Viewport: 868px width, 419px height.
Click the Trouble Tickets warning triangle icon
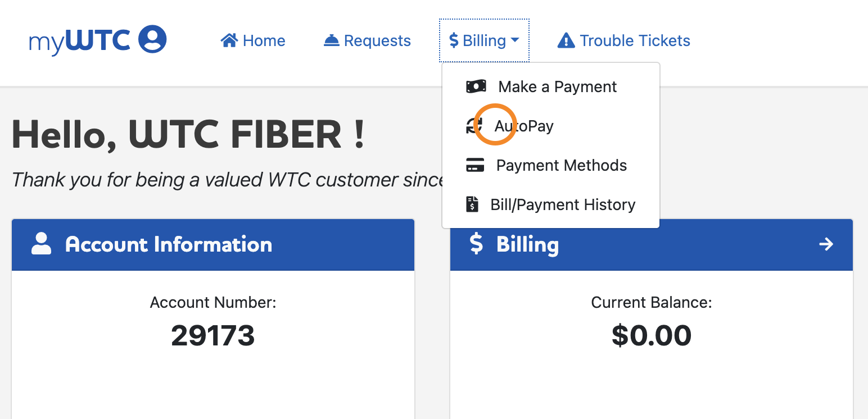566,41
